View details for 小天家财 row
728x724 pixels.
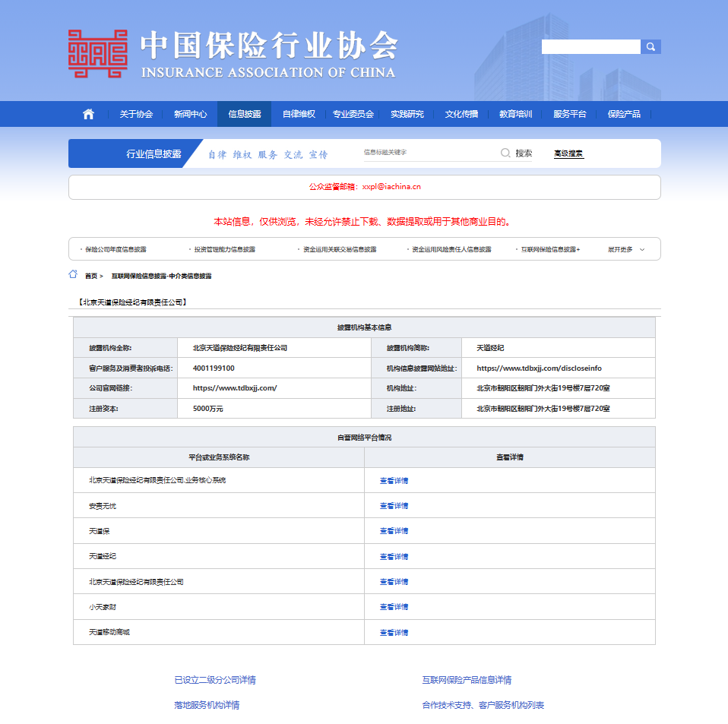tap(394, 606)
